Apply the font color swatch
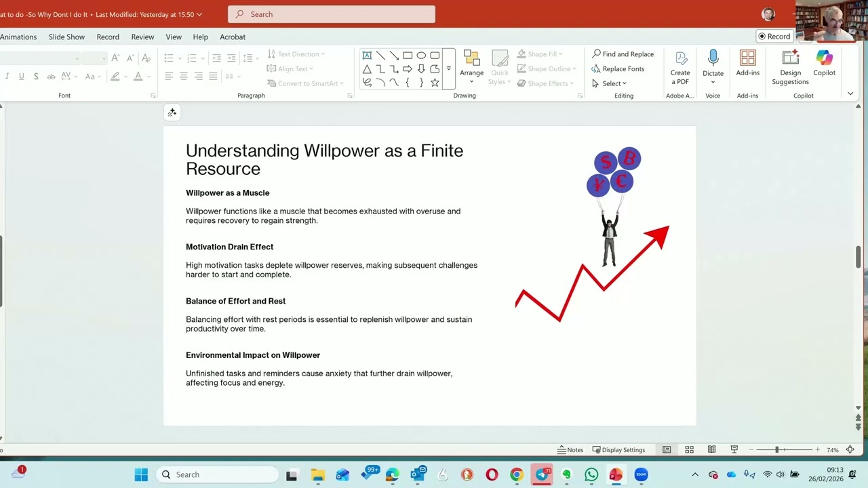Screen dimensions: 868x488 (138, 77)
